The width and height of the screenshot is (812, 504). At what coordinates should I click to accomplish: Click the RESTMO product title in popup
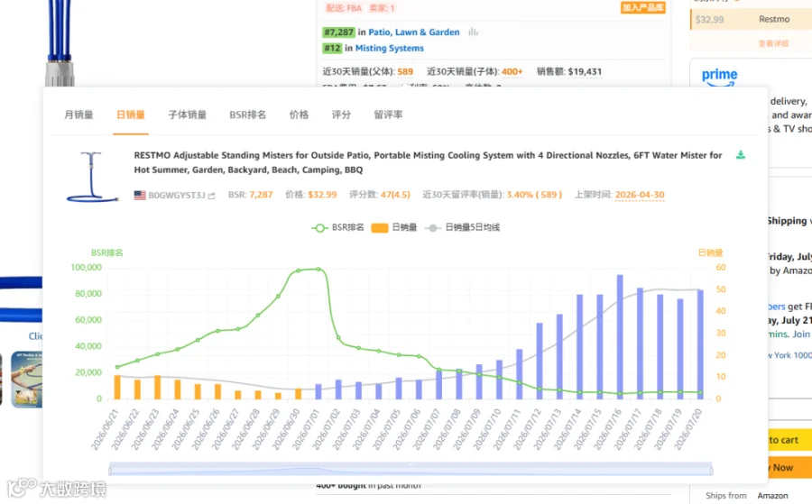pos(428,162)
